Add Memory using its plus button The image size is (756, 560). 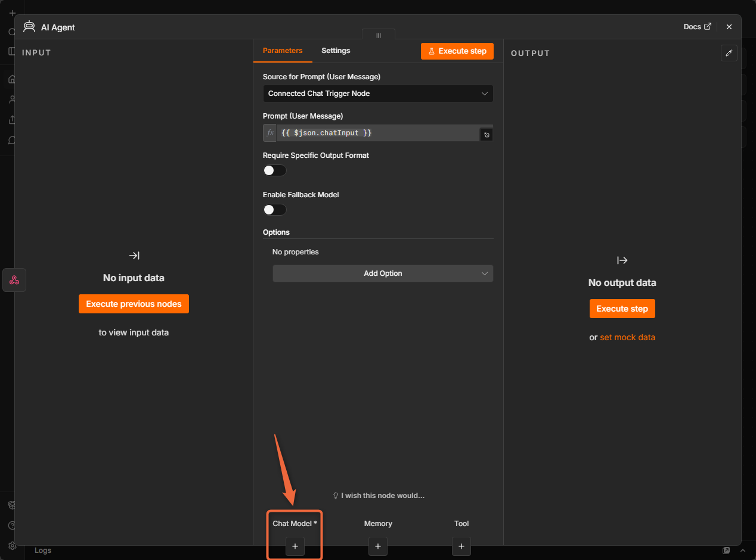pos(377,546)
